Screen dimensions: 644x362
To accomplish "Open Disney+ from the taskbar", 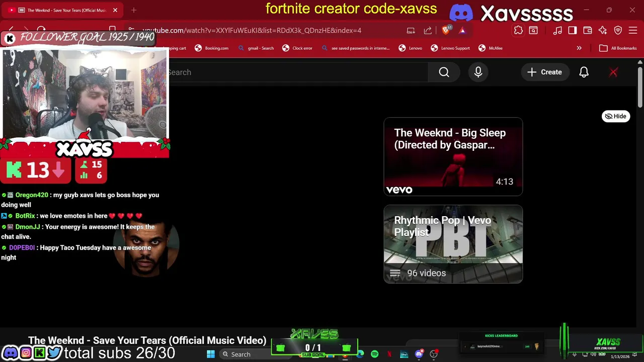I will 404,354.
